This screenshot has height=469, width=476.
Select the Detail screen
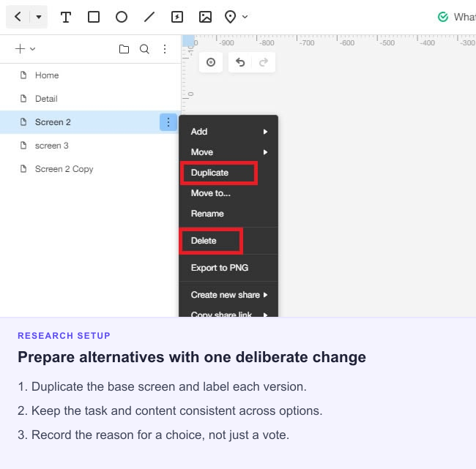(x=91, y=99)
